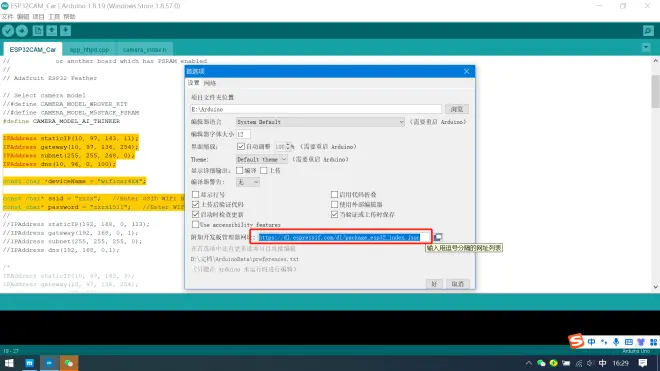Open the editor language System Default dropdown
Viewport: 660px width, 371px height.
[x=320, y=122]
